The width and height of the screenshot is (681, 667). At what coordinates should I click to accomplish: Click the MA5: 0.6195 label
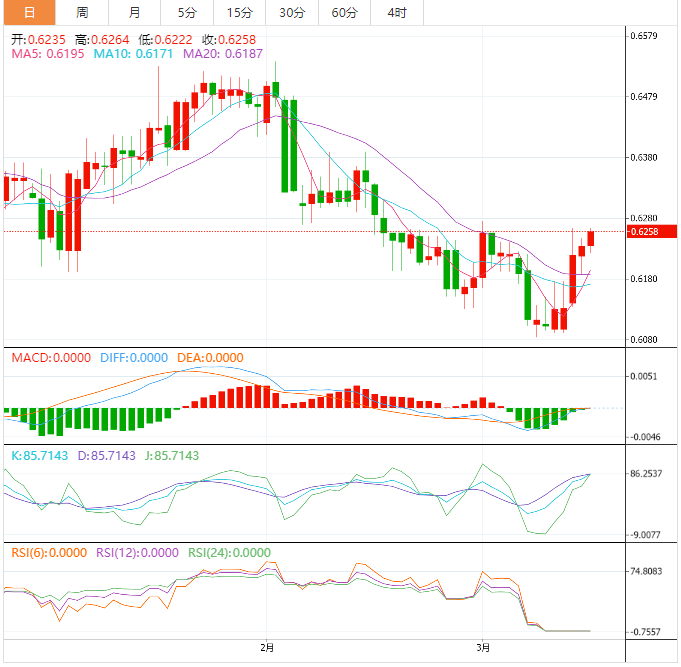(x=48, y=54)
